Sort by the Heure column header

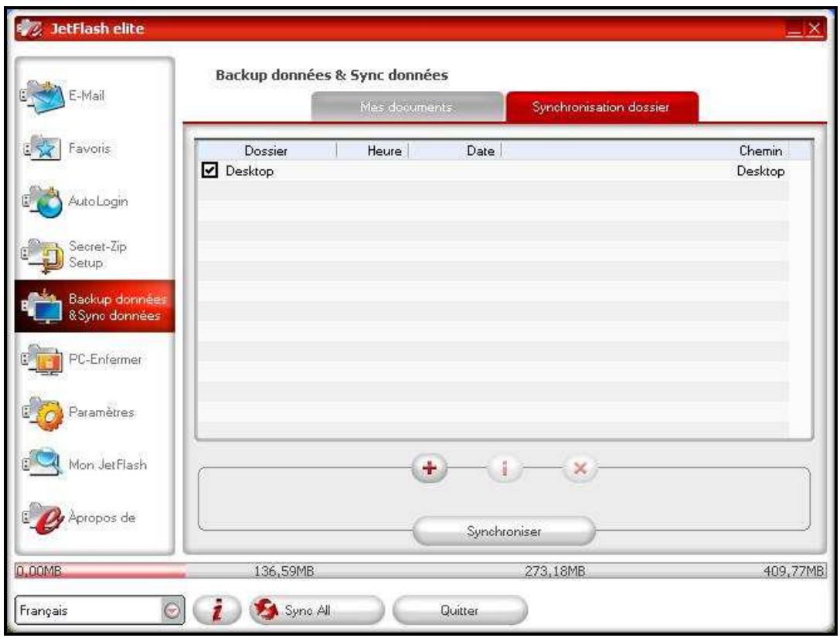click(373, 151)
